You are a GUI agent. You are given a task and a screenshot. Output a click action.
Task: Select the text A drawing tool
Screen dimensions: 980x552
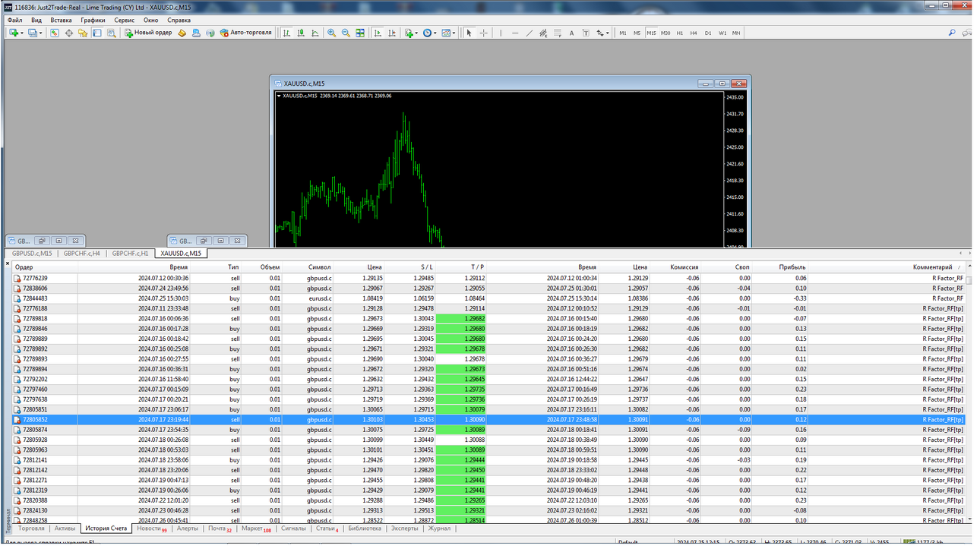click(571, 33)
